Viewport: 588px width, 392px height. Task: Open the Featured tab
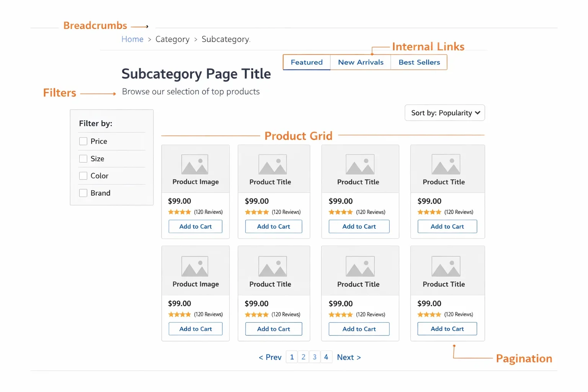pos(306,62)
